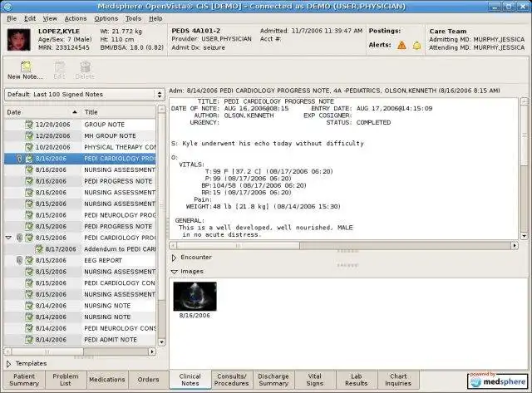Open the File menu
The width and height of the screenshot is (532, 393).
point(12,18)
